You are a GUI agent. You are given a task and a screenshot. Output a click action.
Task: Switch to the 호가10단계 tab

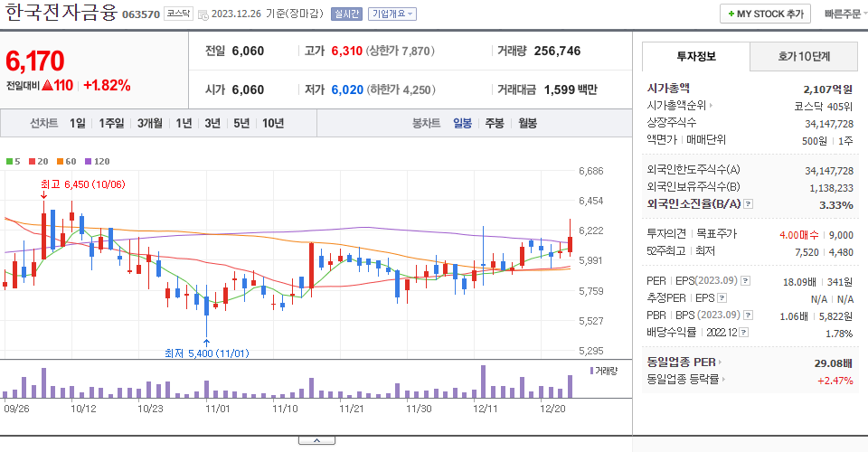click(804, 56)
